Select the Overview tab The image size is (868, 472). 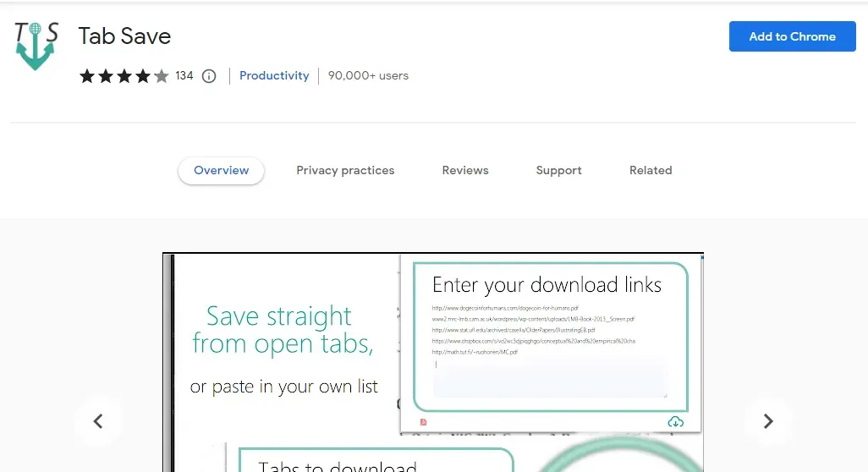[221, 170]
